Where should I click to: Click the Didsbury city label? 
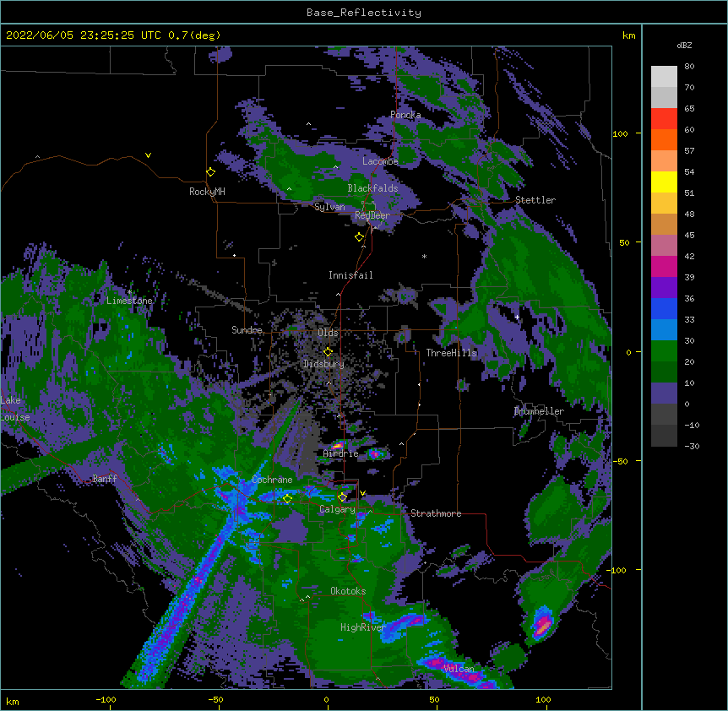[323, 364]
